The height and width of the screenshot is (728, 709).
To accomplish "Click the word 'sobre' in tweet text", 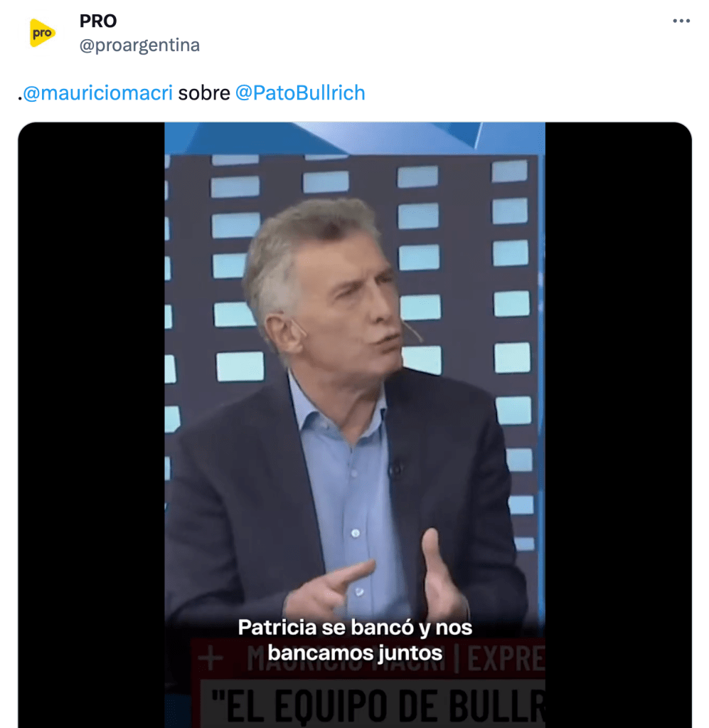I will click(x=204, y=93).
